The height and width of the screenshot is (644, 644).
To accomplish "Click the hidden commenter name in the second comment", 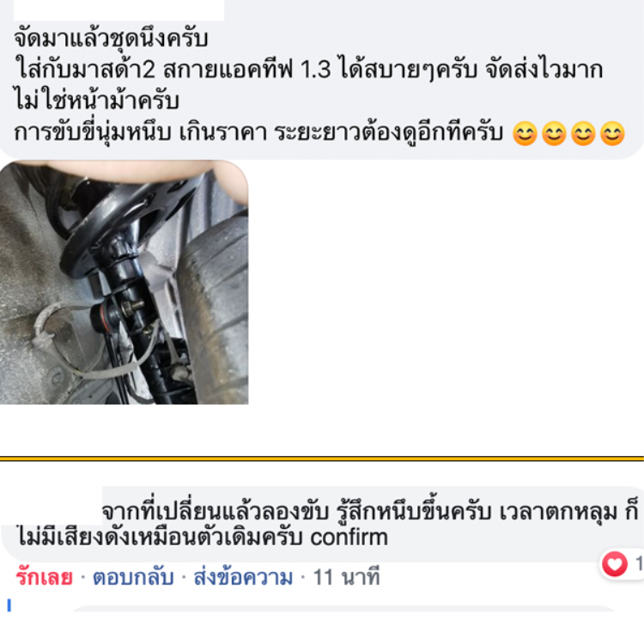I will (52, 506).
